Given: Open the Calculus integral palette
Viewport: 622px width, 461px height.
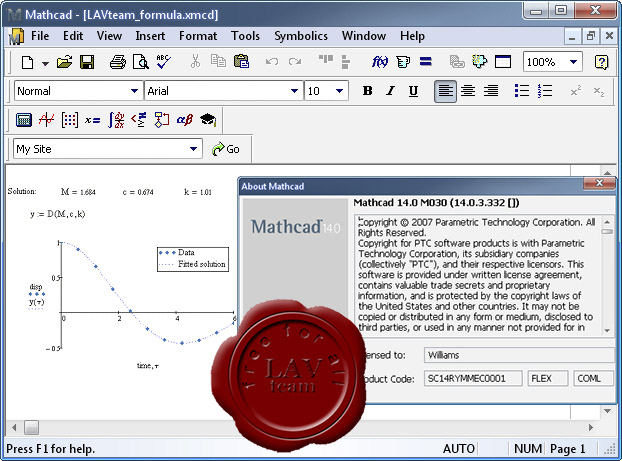Looking at the screenshot, I should pos(116,120).
